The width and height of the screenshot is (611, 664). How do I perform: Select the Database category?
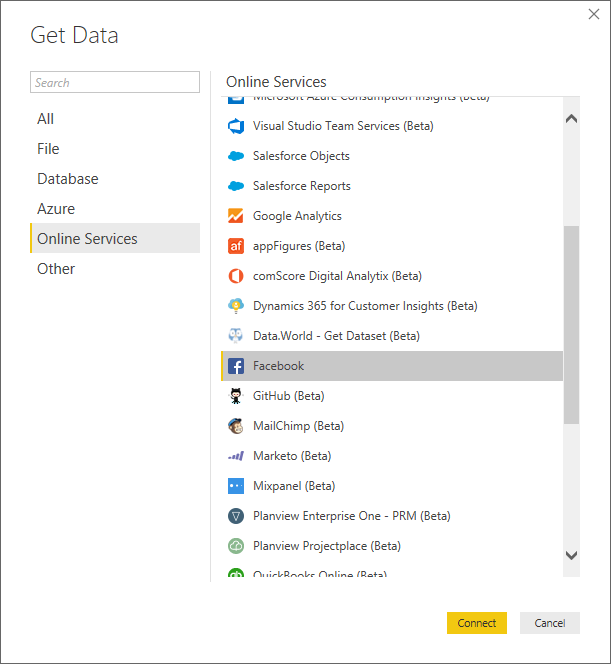point(115,179)
